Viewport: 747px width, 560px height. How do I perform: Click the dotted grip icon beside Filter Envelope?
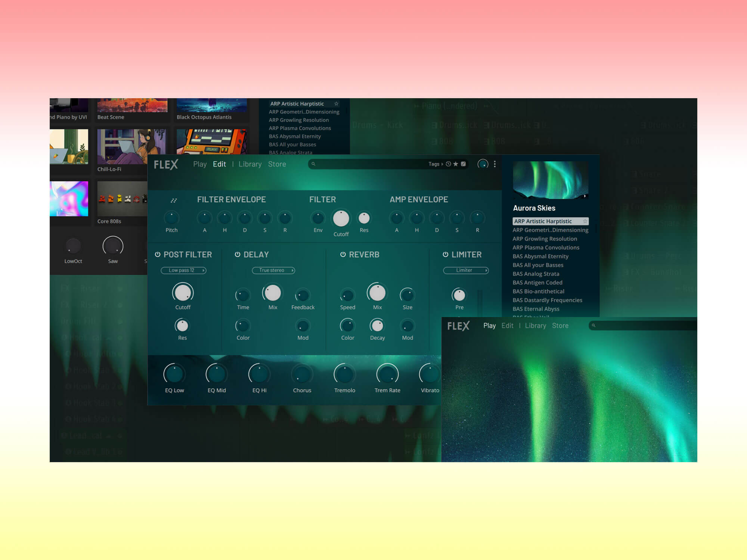[x=174, y=200]
